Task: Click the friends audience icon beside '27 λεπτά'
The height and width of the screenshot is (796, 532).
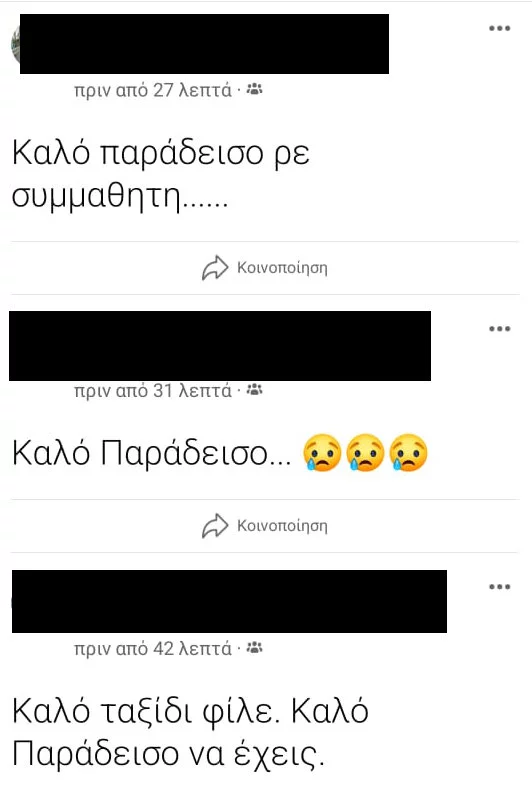Action: tap(254, 90)
